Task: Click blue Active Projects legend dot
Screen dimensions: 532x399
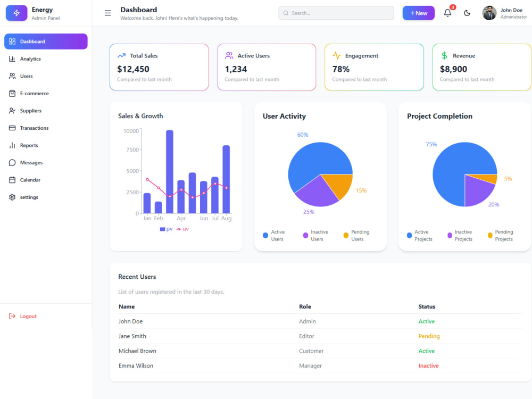Action: tap(409, 235)
